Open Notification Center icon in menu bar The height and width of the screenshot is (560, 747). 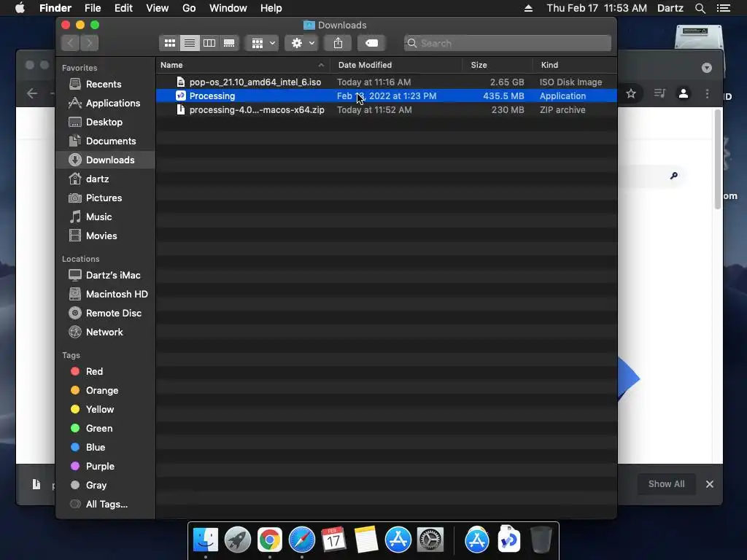pos(724,8)
